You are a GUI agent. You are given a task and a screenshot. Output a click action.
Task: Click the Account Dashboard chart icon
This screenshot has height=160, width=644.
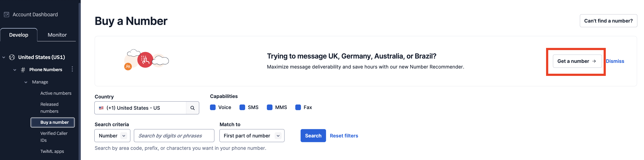pos(7,15)
